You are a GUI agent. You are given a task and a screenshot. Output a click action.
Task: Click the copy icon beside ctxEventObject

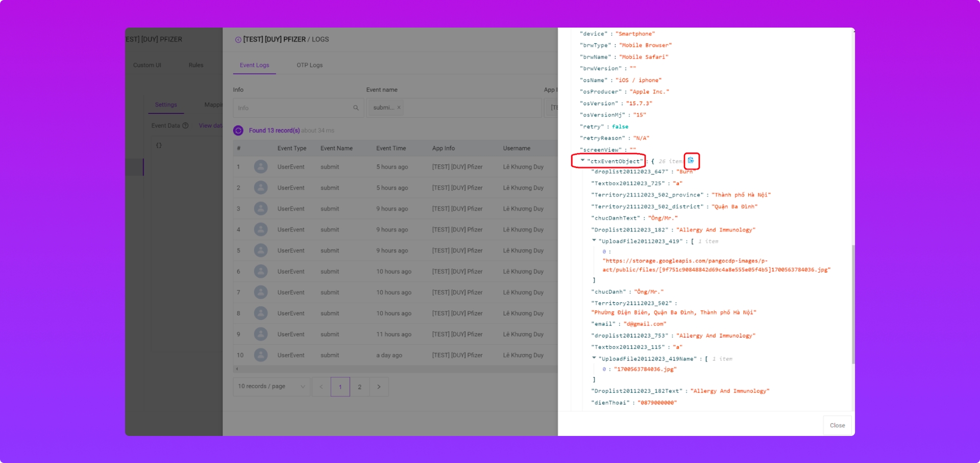691,161
